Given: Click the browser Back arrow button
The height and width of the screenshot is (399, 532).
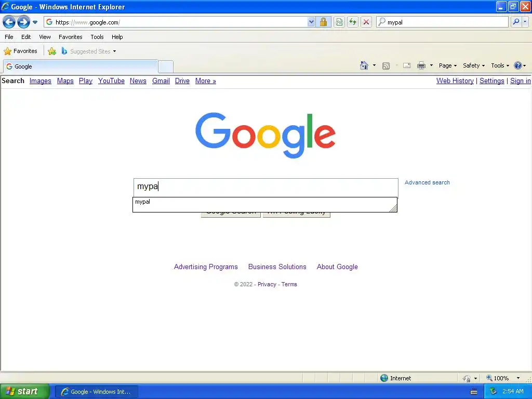Looking at the screenshot, I should point(9,22).
